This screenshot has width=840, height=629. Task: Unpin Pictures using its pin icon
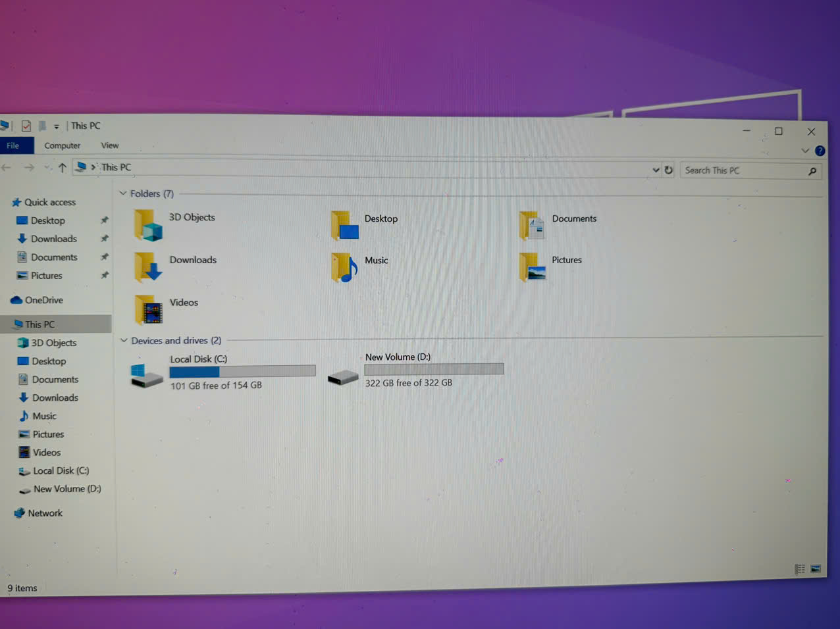[104, 276]
